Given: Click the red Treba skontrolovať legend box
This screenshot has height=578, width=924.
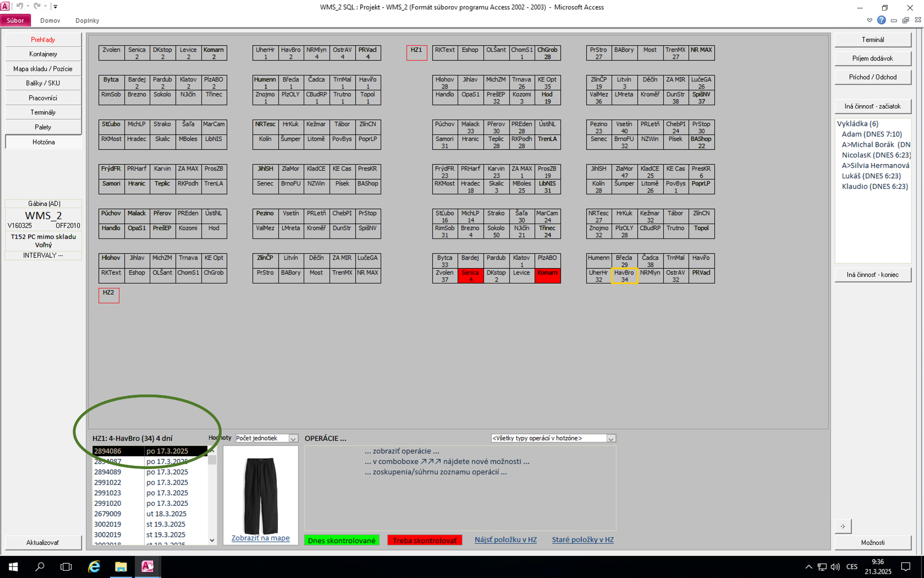Looking at the screenshot, I should click(x=424, y=540).
